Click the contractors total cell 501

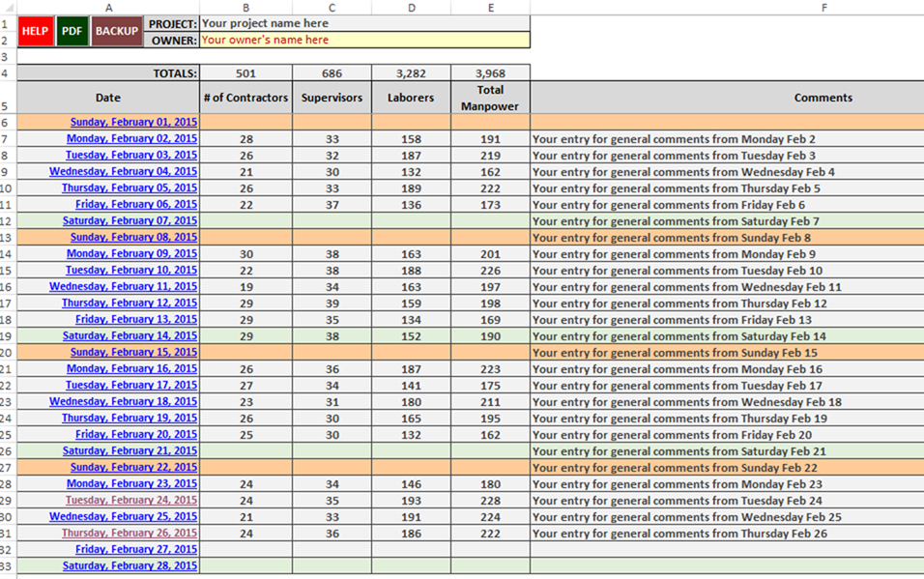click(x=245, y=73)
